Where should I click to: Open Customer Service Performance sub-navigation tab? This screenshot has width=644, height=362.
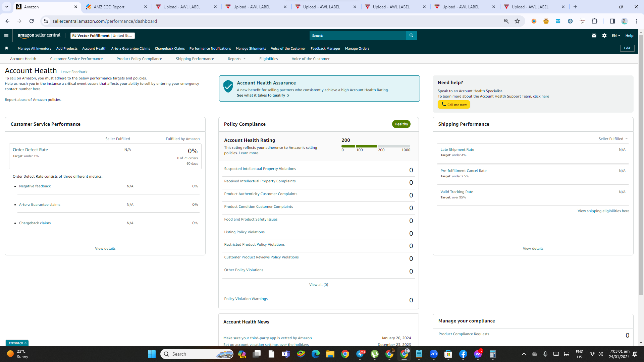click(76, 59)
